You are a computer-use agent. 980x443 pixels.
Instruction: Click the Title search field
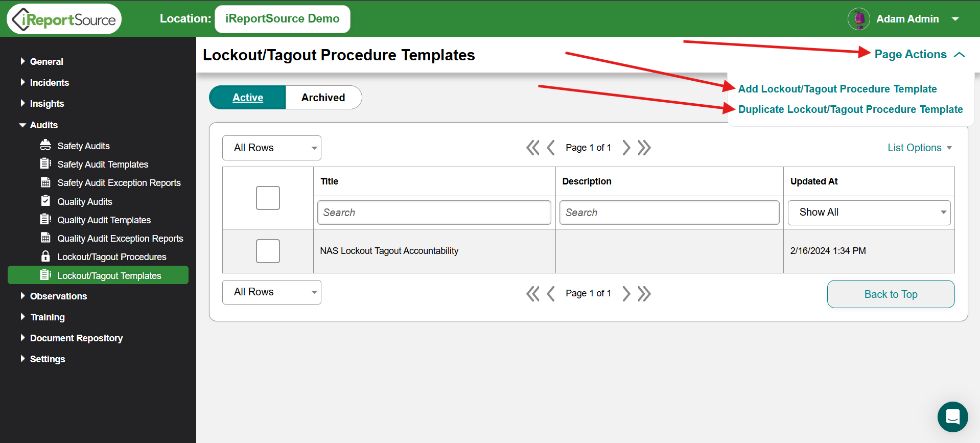click(434, 213)
